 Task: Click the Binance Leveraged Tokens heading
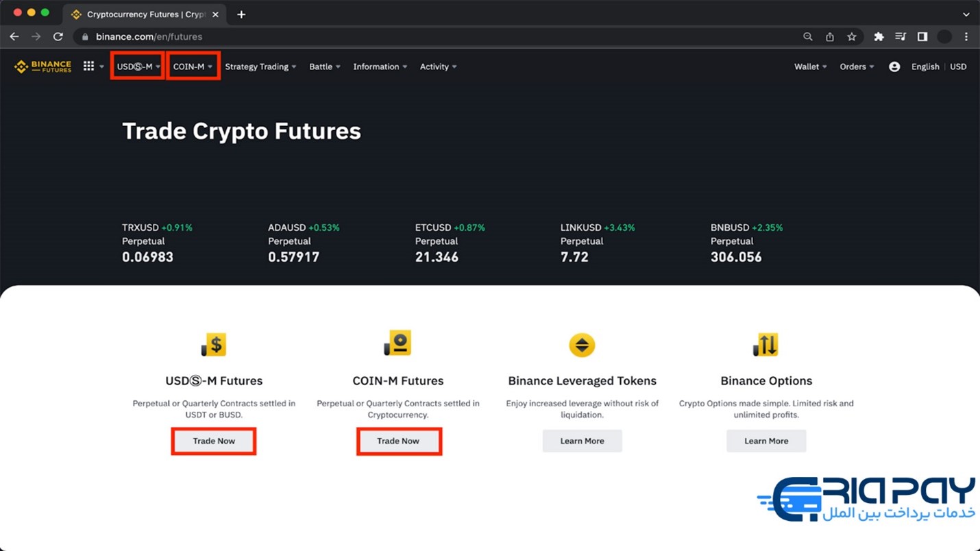[583, 381]
